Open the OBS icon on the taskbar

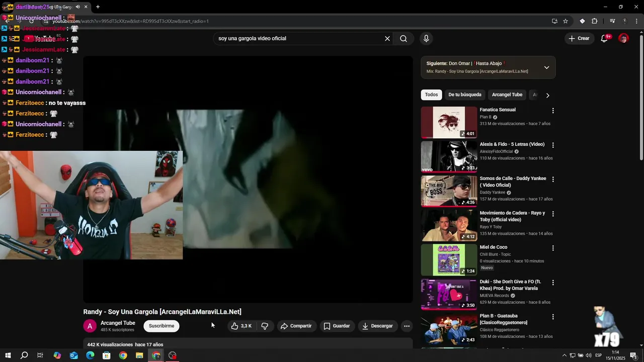pyautogui.click(x=173, y=355)
